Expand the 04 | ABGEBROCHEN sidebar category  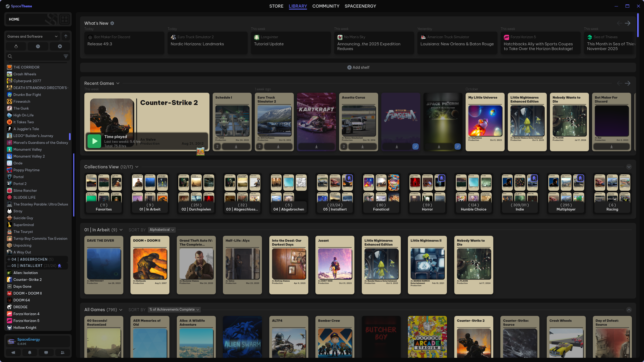point(9,259)
